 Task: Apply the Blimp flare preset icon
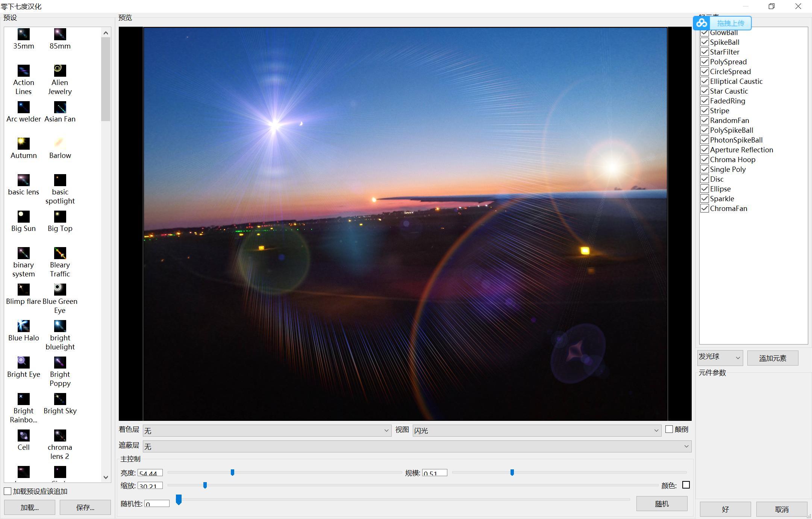point(23,290)
